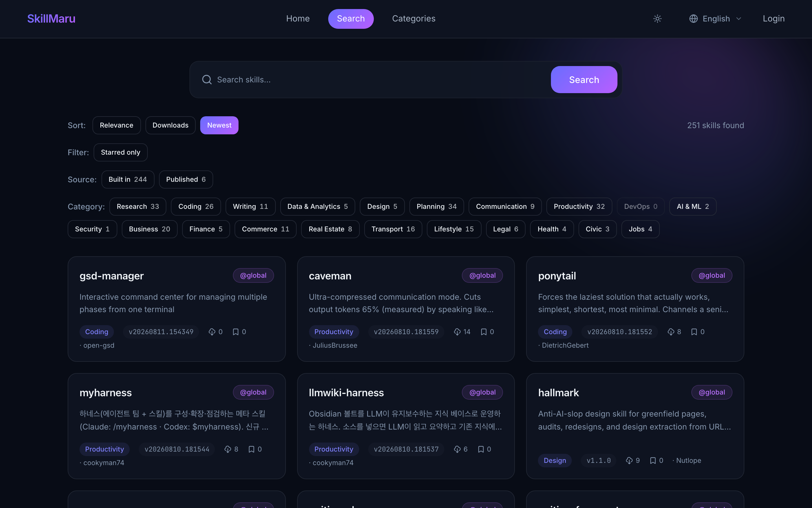
Task: Click bookmark icon on myharness card
Action: click(251, 449)
